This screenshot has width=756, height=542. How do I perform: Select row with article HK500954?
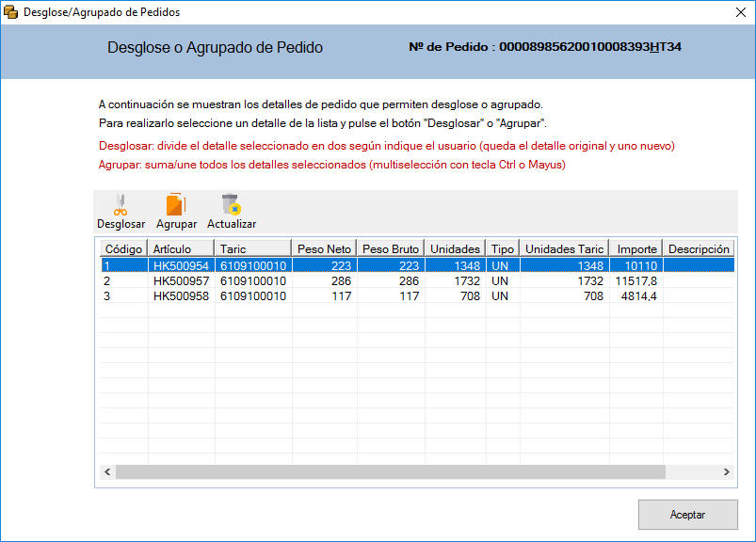(181, 266)
